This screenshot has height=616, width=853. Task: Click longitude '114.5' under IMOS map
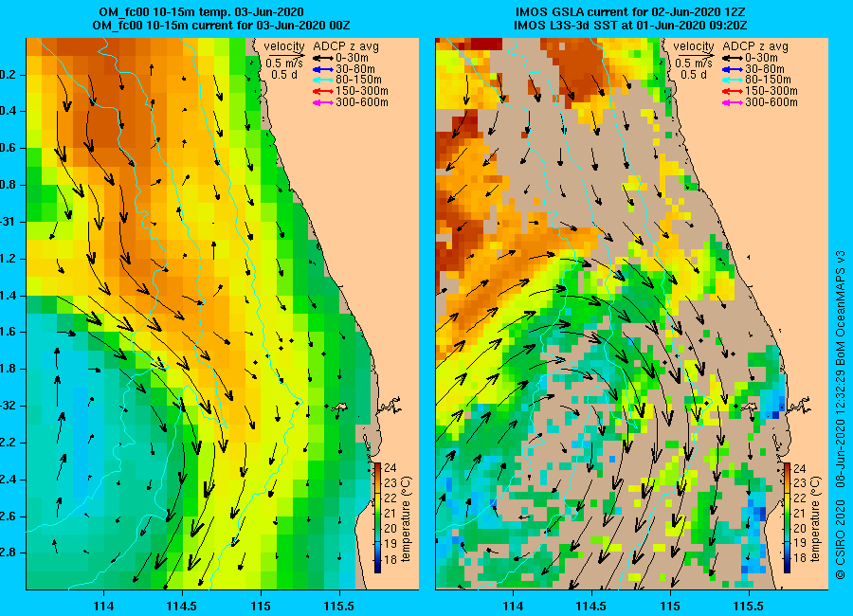pyautogui.click(x=591, y=607)
